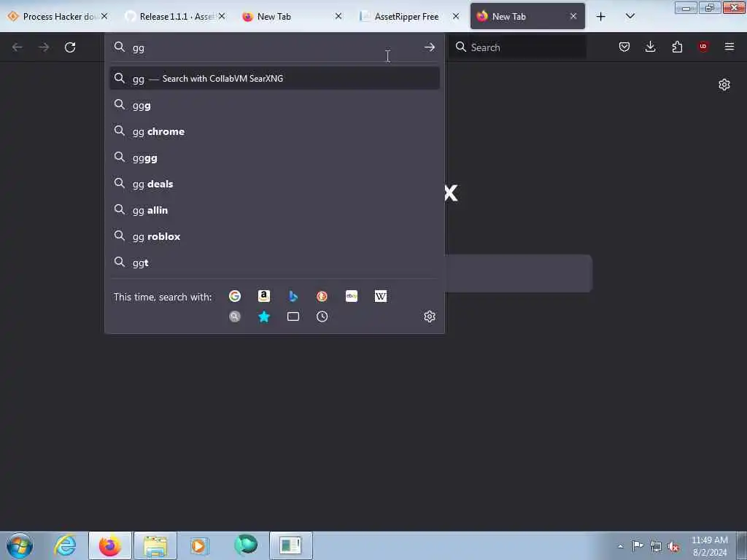
Task: Select 'gg — Search with CollabVM SearXNG' row
Action: click(274, 79)
